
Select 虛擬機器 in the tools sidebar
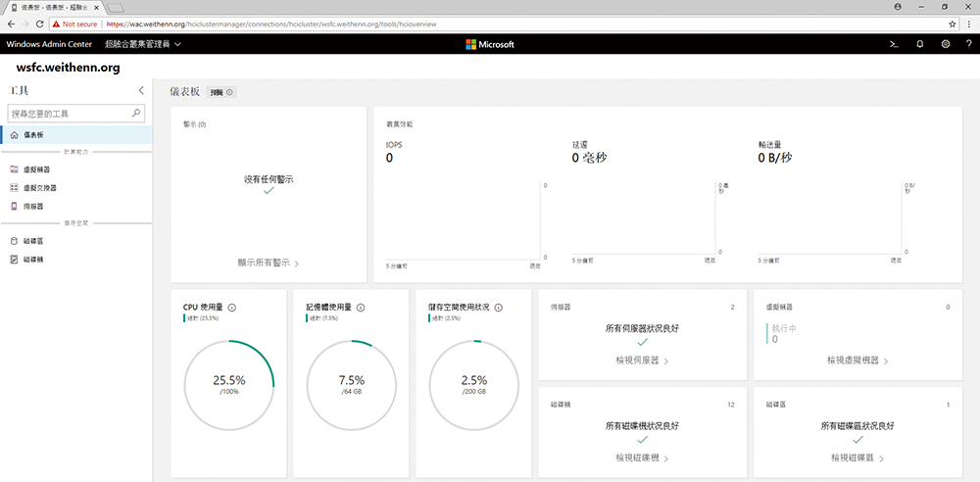click(36, 169)
